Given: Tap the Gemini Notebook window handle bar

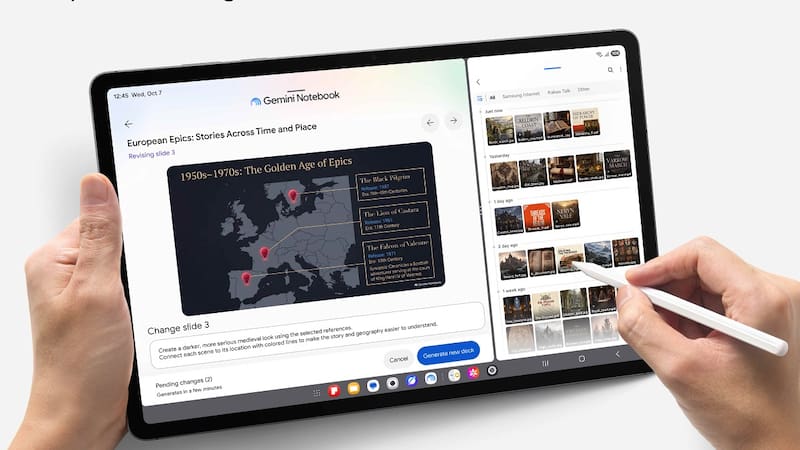Looking at the screenshot, I should (x=296, y=90).
